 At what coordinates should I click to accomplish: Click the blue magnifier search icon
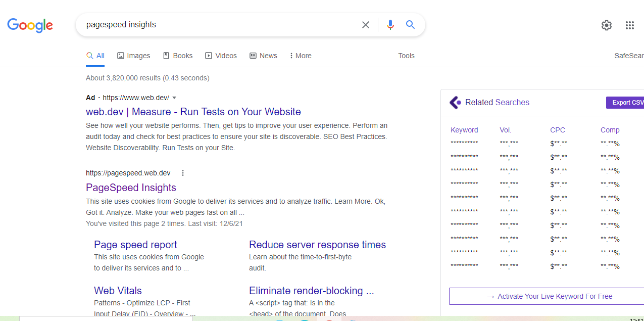(410, 25)
